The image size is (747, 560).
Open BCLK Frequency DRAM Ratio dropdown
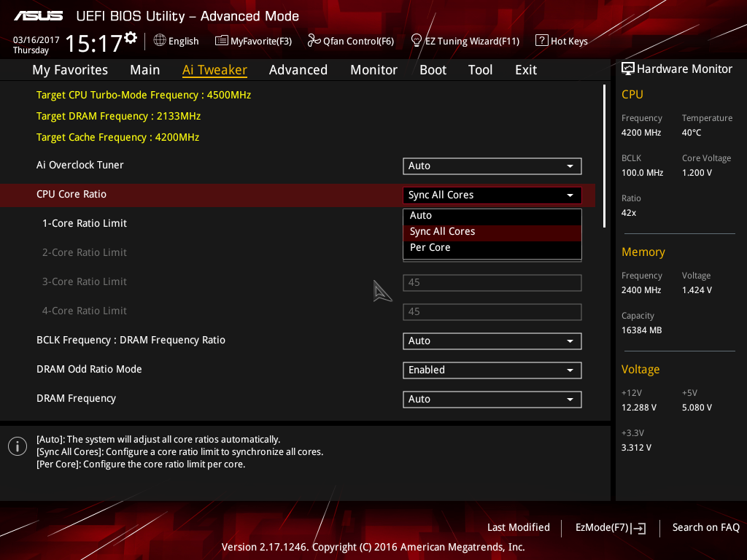pos(492,341)
